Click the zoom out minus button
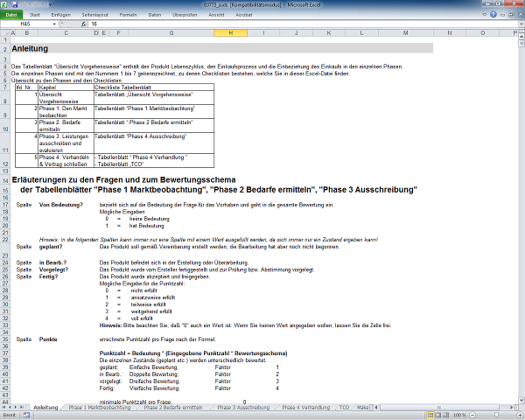Screen dimensions: 525x420 coord(472,415)
